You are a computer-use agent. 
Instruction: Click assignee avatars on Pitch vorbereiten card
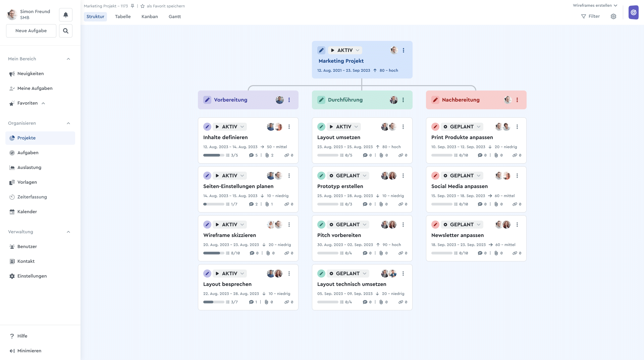(x=389, y=225)
